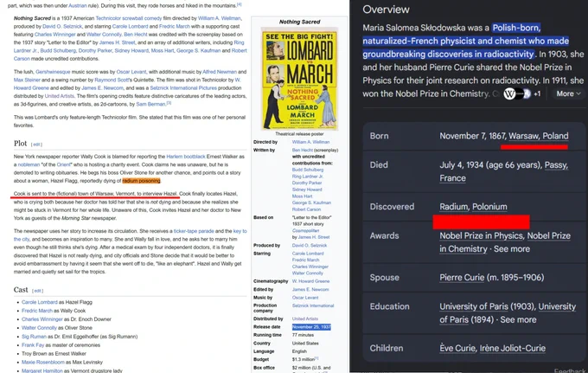Open the Austrian link at page top

[78, 6]
